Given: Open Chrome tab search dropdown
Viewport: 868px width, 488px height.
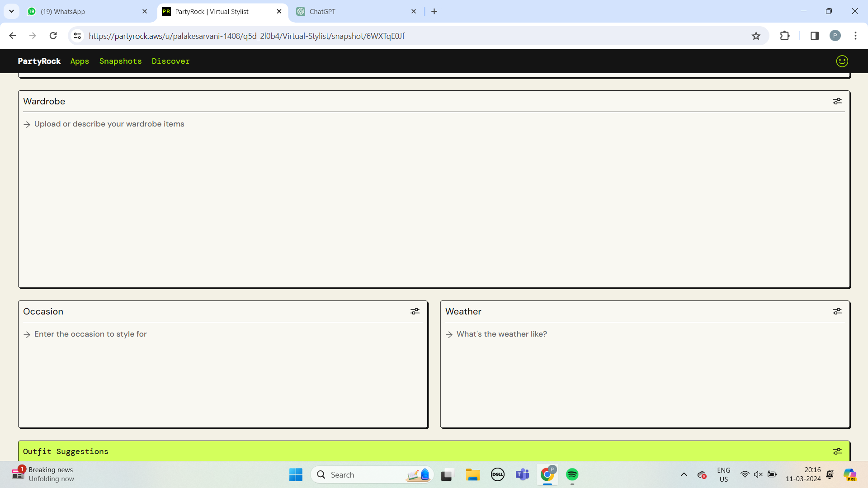Looking at the screenshot, I should 11,11.
